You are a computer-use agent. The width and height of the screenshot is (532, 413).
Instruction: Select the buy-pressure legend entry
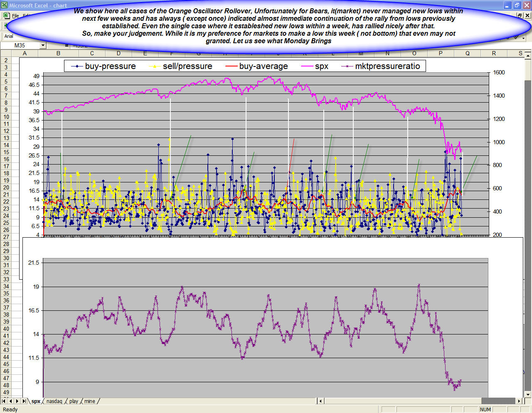[103, 66]
